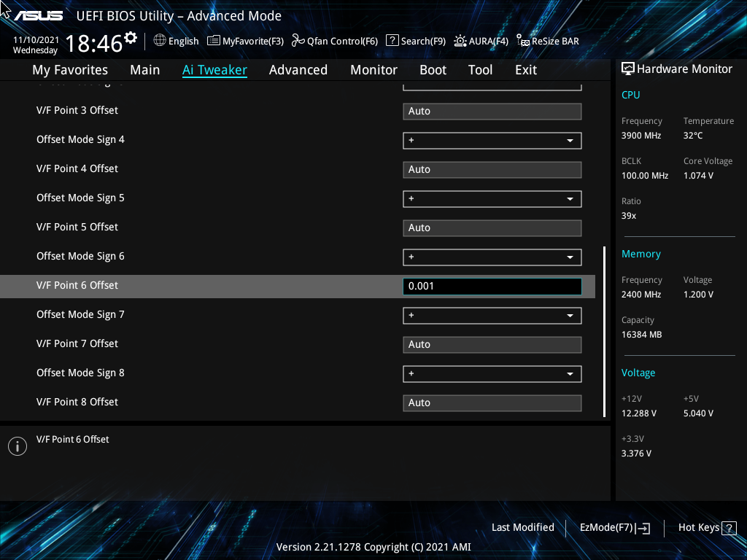Switch to EzMode(F7) label
The width and height of the screenshot is (747, 560).
tap(606, 528)
